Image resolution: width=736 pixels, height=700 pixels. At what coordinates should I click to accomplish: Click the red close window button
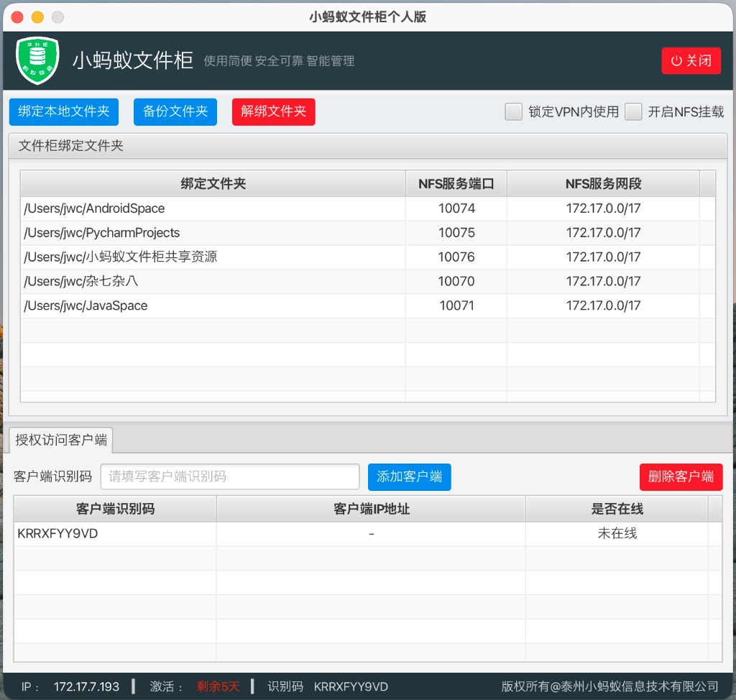pos(17,17)
